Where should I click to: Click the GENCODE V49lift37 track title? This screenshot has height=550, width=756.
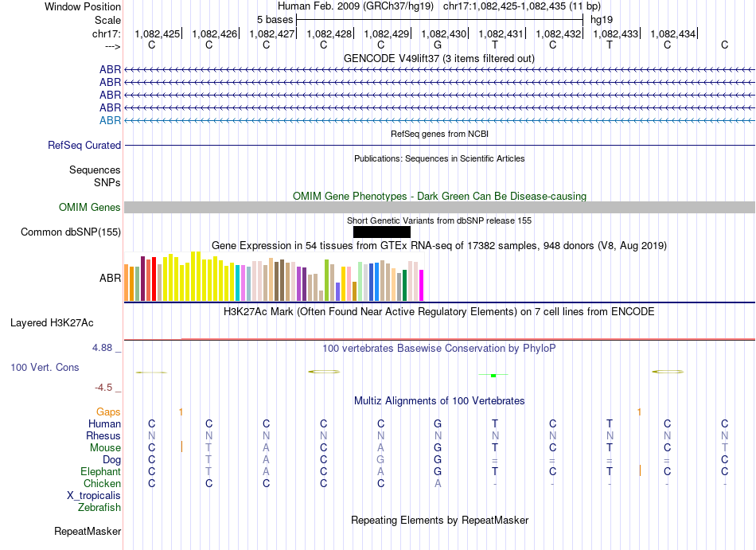point(439,58)
